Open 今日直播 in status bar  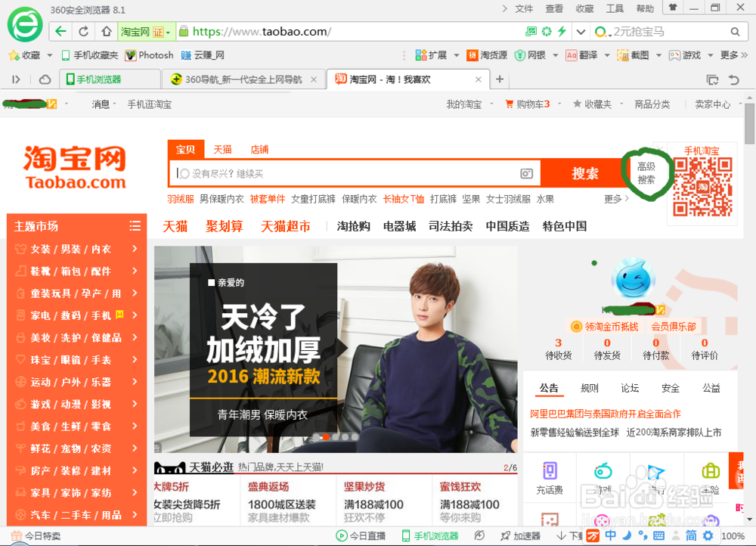[x=361, y=536]
